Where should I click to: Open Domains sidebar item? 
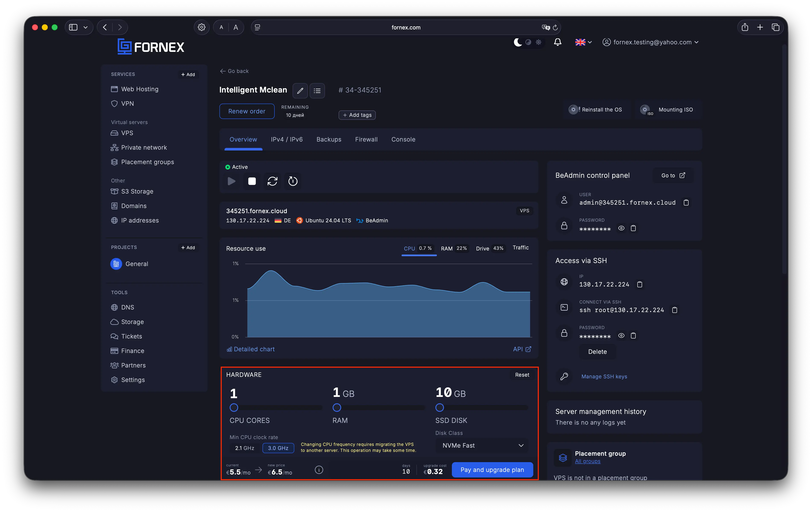(x=129, y=206)
